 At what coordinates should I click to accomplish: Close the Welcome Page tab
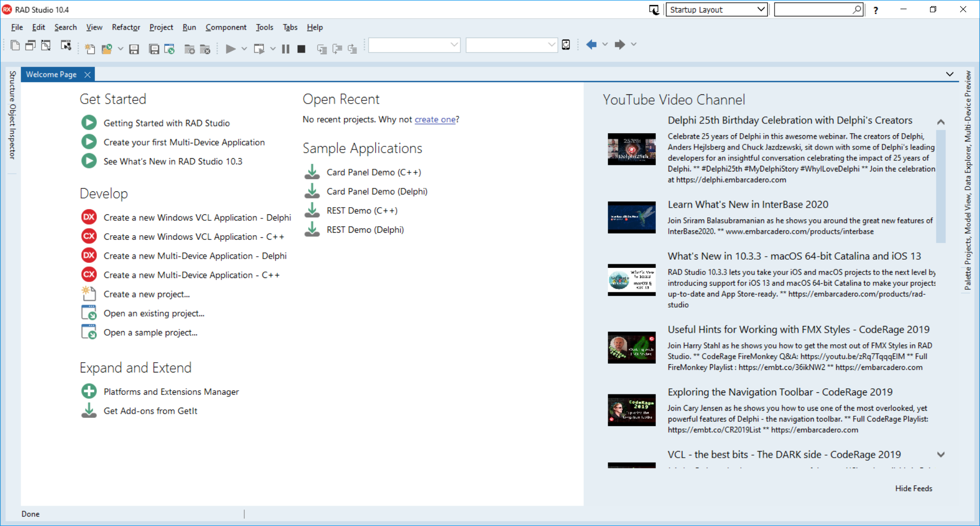click(x=88, y=74)
